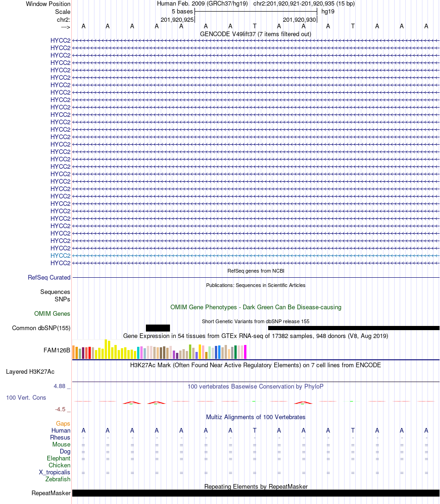Click the 201,920,930 coordinate tick
Image resolution: width=440 pixels, height=504 pixels.
299,19
